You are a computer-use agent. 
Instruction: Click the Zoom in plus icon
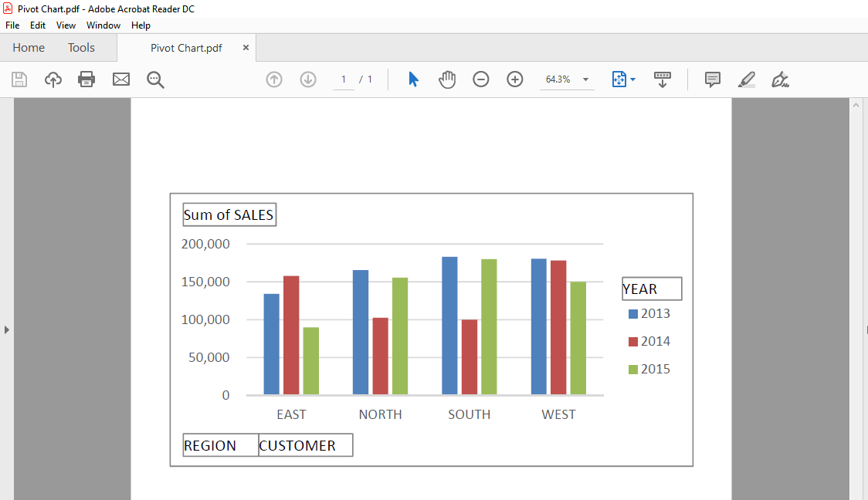[515, 79]
